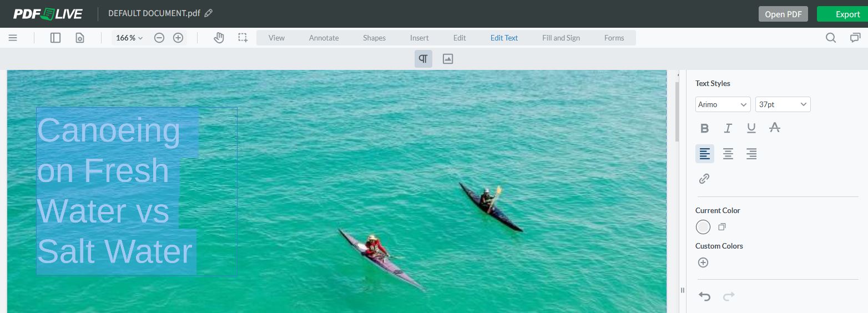Toggle Bold text formatting
The height and width of the screenshot is (313, 868).
(704, 128)
